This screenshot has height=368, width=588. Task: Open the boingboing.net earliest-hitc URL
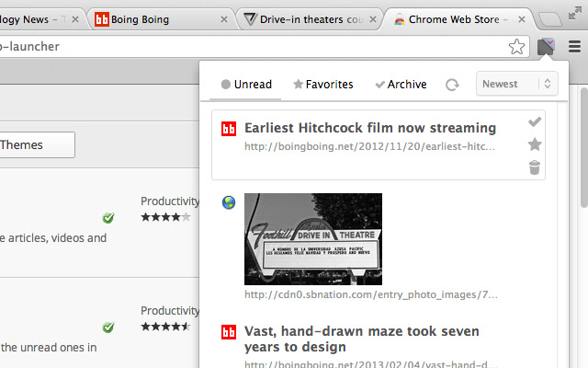point(369,146)
